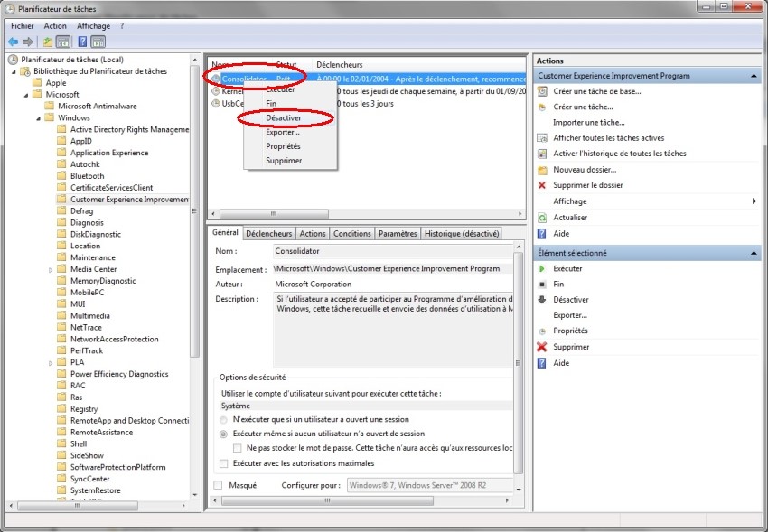Enable Exécuter avec les autorisations maximales
768x532 pixels.
click(x=224, y=463)
